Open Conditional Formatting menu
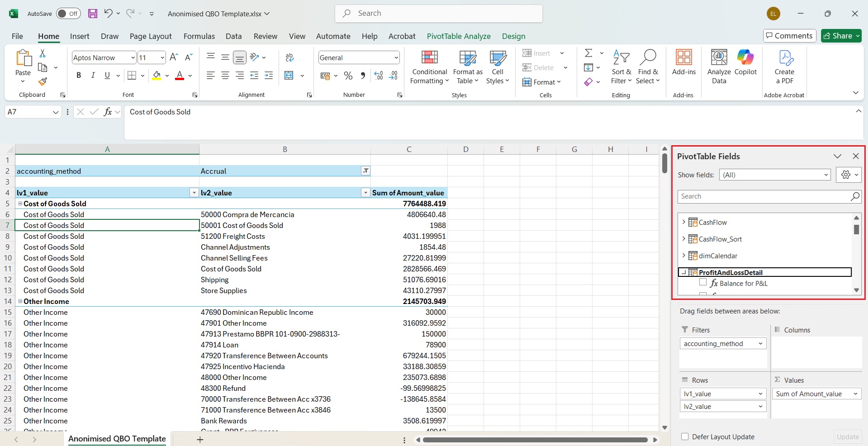868x446 pixels. click(429, 67)
